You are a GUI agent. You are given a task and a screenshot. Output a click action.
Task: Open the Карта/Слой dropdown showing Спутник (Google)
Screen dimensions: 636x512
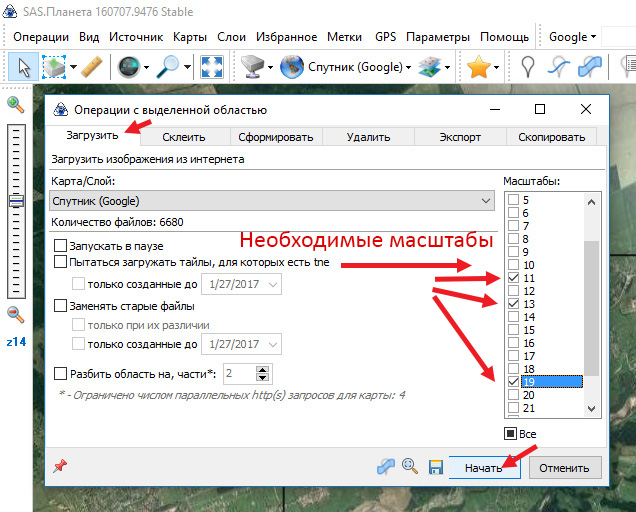(272, 201)
